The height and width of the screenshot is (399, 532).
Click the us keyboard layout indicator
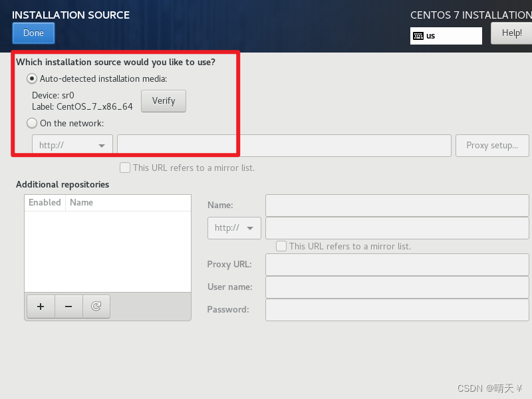tap(446, 36)
